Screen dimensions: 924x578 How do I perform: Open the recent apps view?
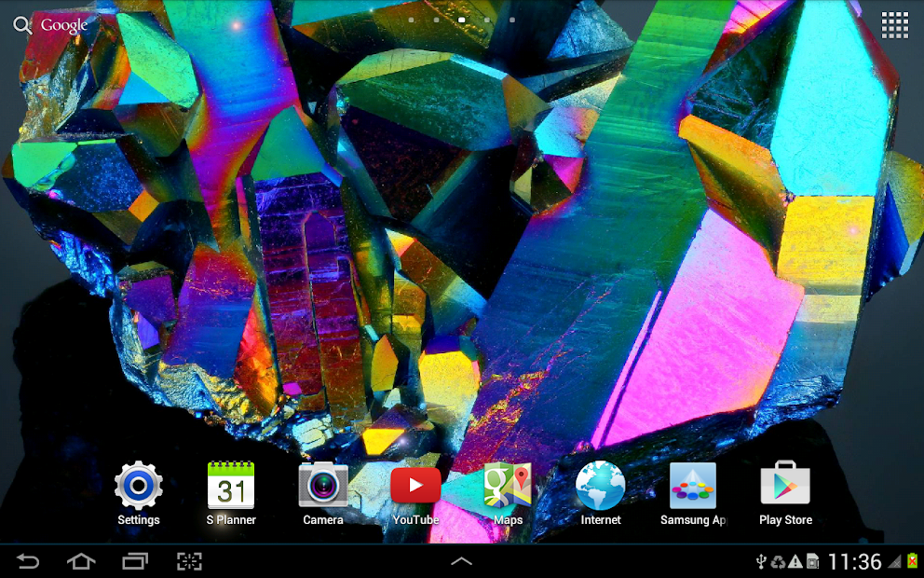pos(135,561)
